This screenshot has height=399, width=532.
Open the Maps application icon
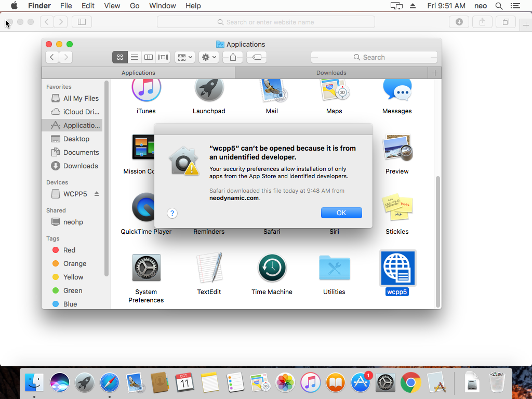pyautogui.click(x=335, y=90)
